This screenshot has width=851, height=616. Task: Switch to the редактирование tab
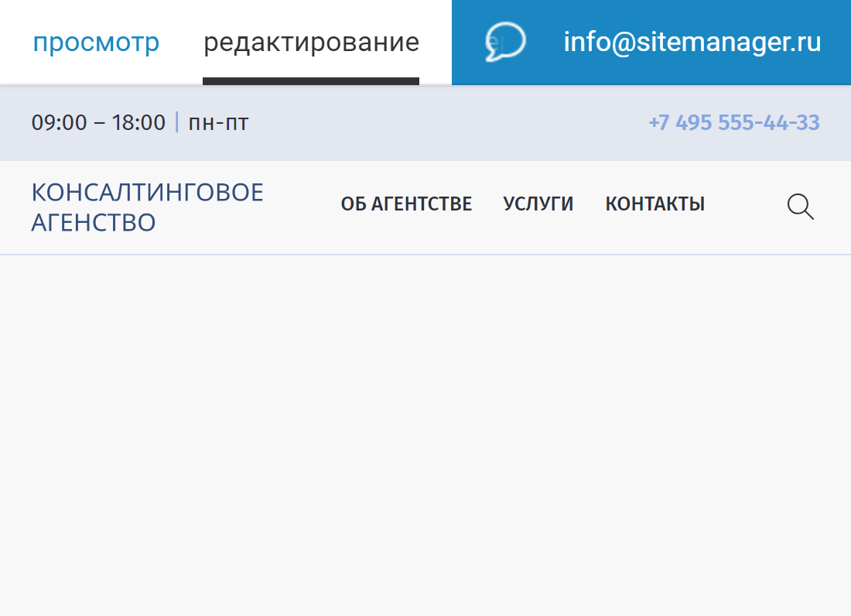click(310, 42)
